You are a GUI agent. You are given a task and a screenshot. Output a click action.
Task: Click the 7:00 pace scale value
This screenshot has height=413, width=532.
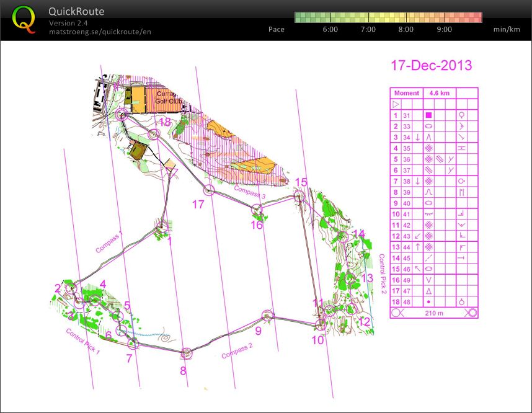coord(368,29)
